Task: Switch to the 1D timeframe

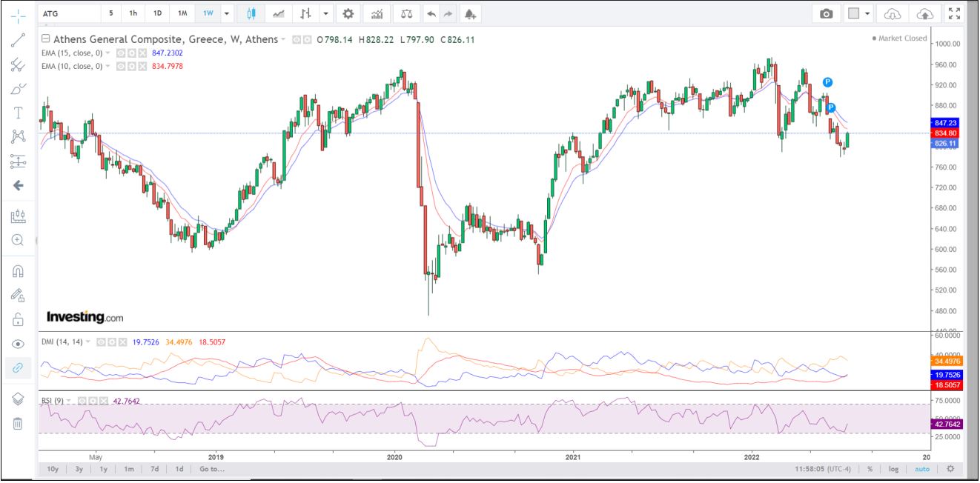Action: (157, 13)
